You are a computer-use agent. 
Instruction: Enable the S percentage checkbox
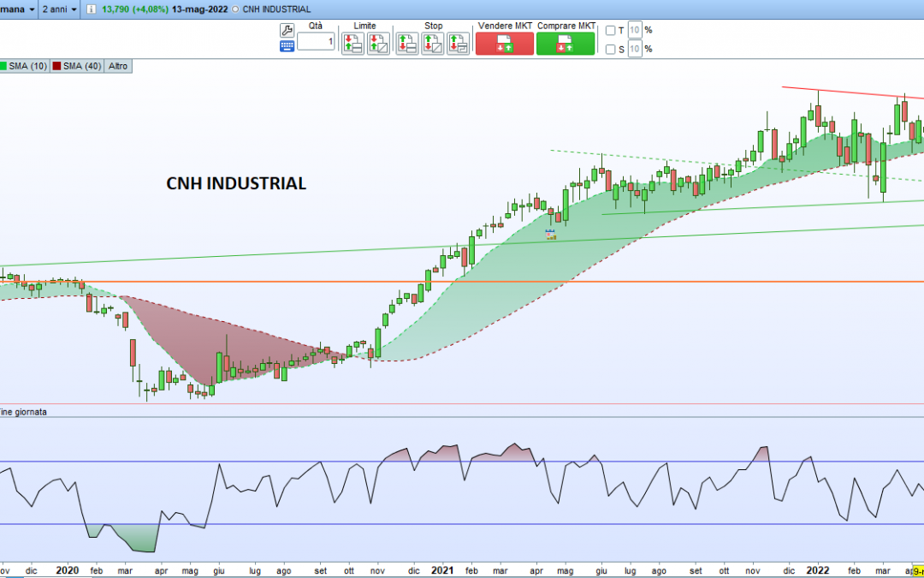point(611,50)
